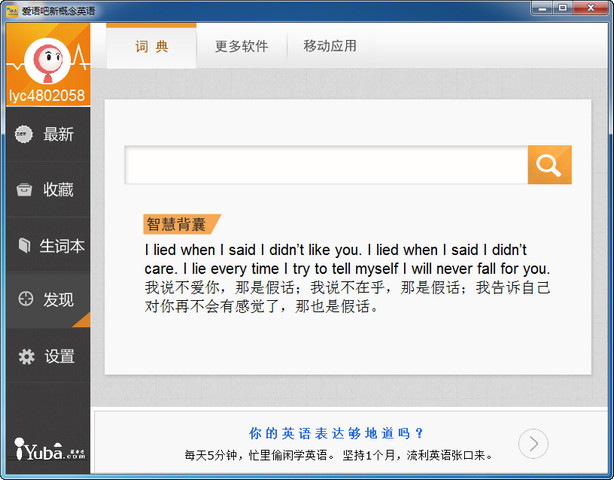
Task: Open the 更多软件 tab
Action: pyautogui.click(x=241, y=46)
